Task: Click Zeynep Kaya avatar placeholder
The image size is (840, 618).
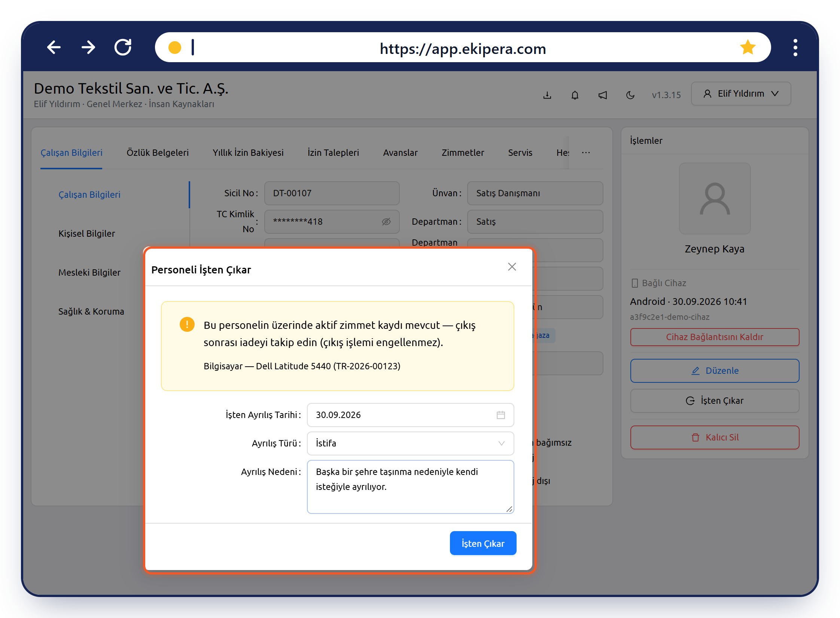Action: pyautogui.click(x=715, y=199)
